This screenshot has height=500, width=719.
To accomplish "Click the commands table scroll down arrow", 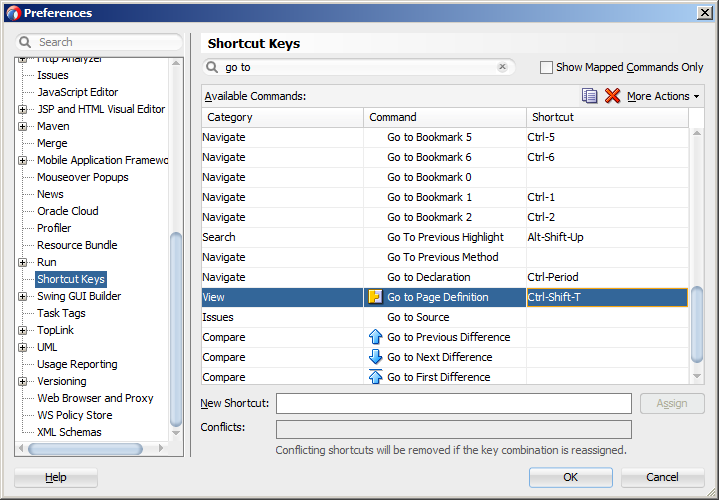I will [x=697, y=376].
